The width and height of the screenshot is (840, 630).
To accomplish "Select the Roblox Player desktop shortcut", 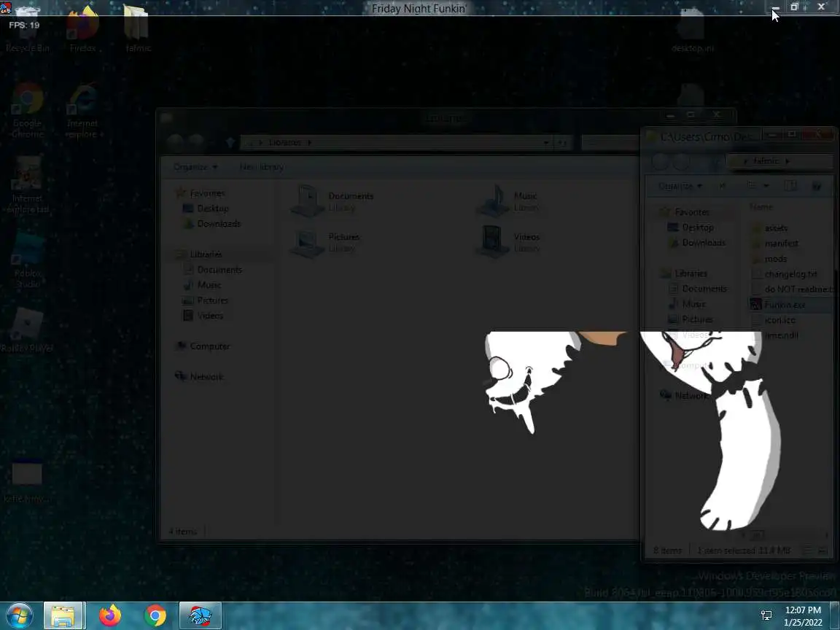I will pyautogui.click(x=27, y=331).
